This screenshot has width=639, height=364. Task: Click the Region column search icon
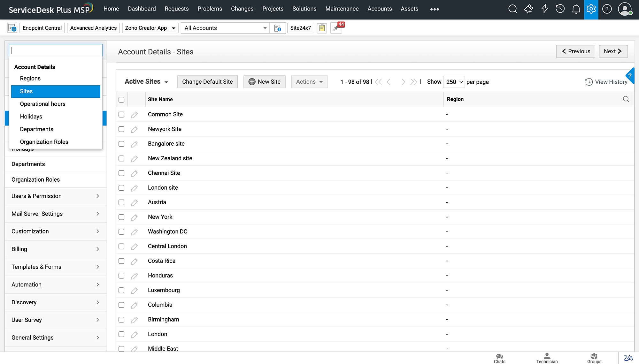(x=626, y=99)
